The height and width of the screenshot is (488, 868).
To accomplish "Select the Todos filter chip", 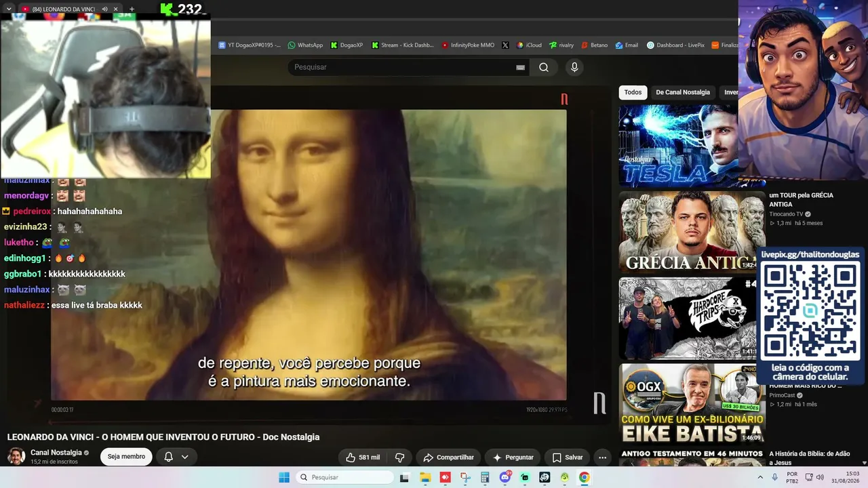I will point(633,92).
